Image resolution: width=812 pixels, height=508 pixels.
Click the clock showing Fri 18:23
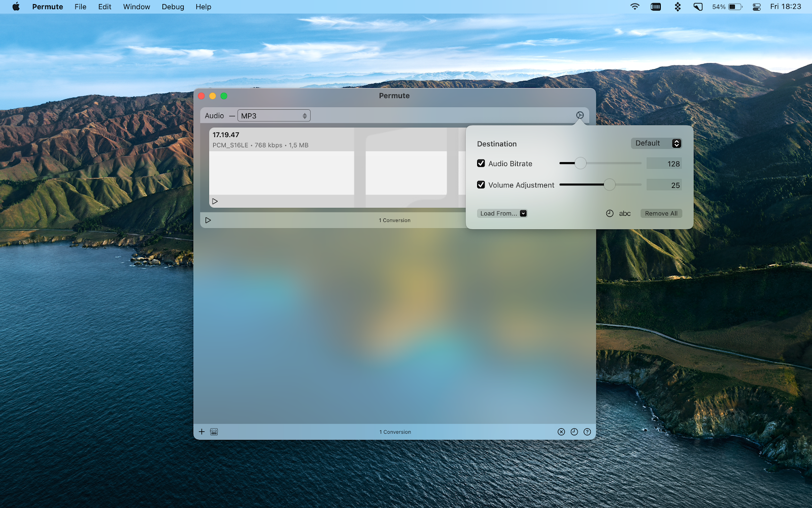[x=786, y=7]
